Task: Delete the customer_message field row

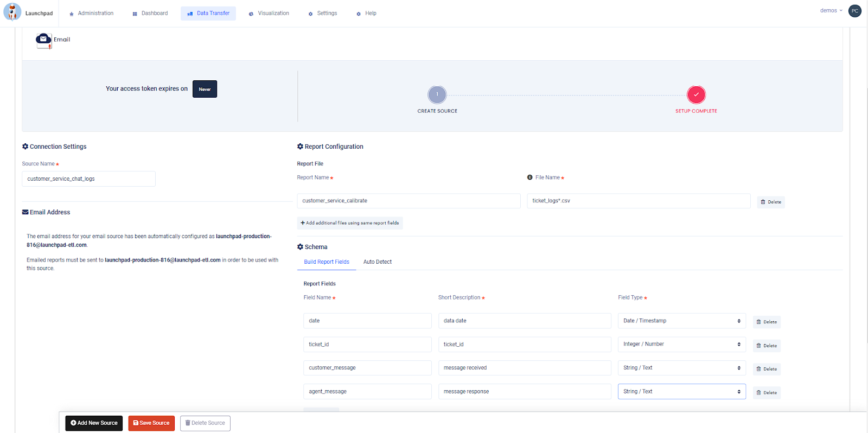Action: point(767,369)
